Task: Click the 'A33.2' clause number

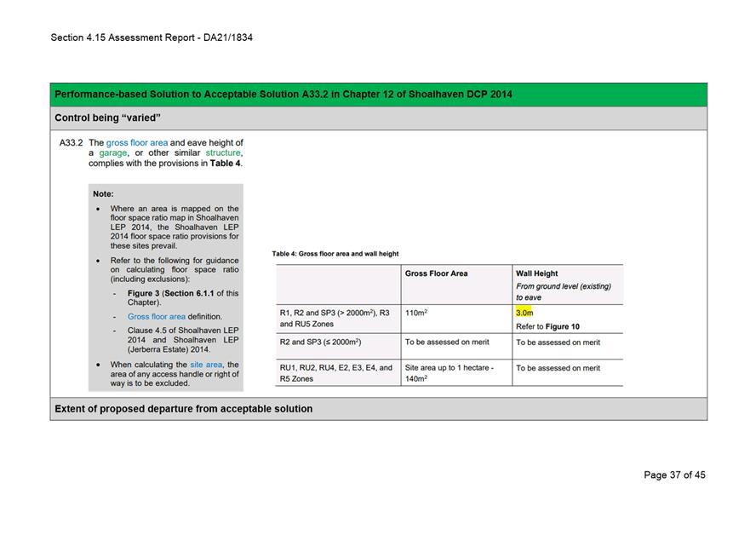Action: 71,143
